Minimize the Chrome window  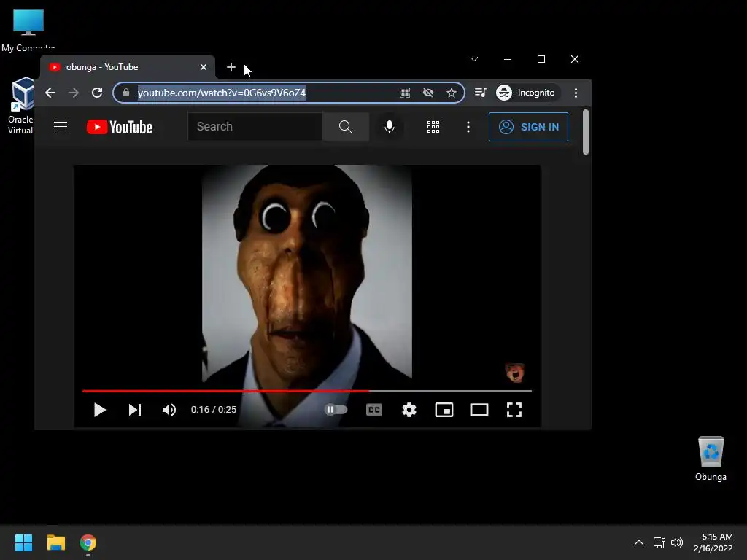(508, 59)
